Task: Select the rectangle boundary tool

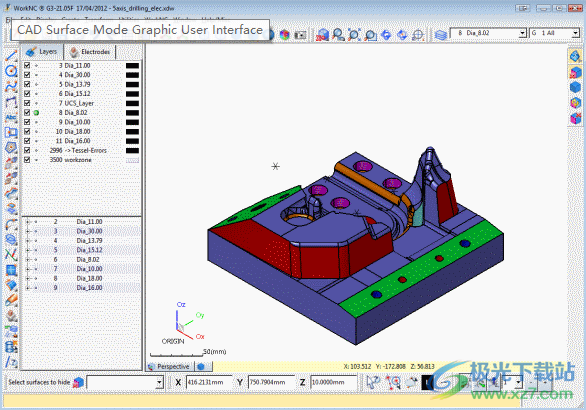Action: pos(11,132)
